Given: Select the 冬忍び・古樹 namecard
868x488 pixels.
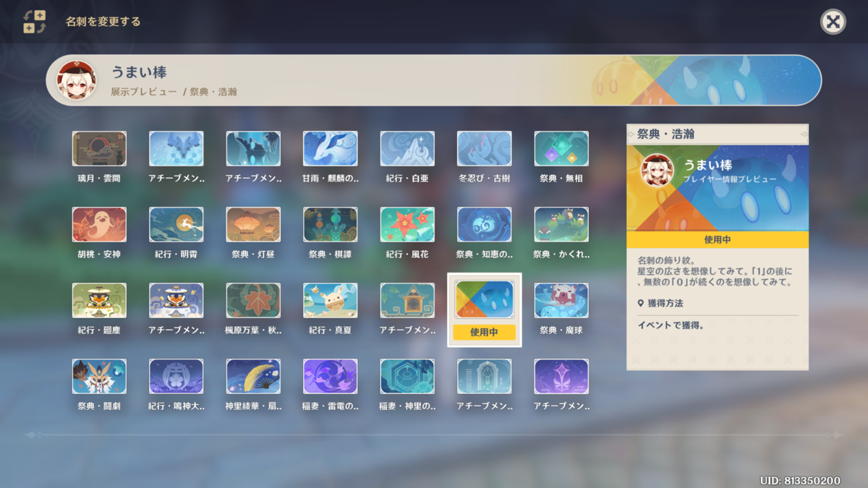Looking at the screenshot, I should [x=484, y=149].
